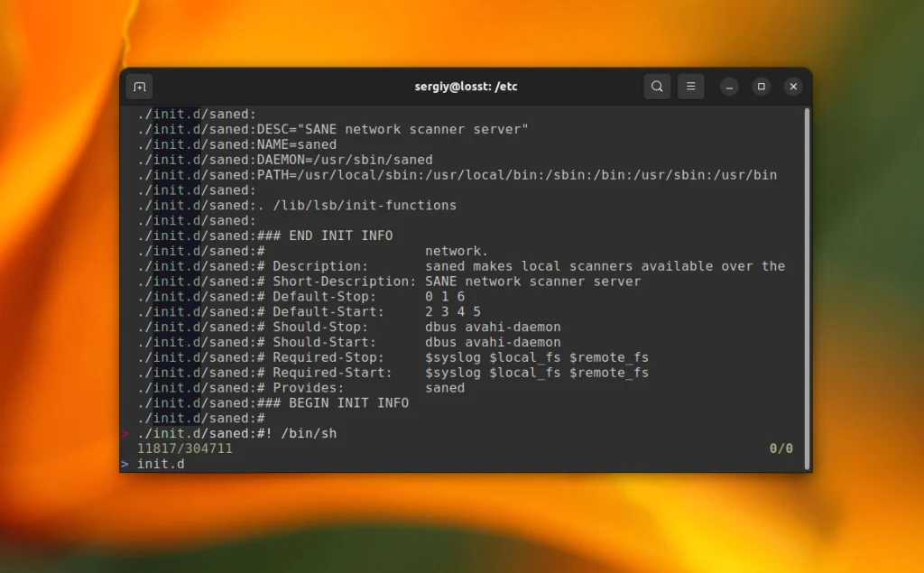Select the DESC="SANE network scanner server" line
The image size is (924, 573).
tap(333, 129)
